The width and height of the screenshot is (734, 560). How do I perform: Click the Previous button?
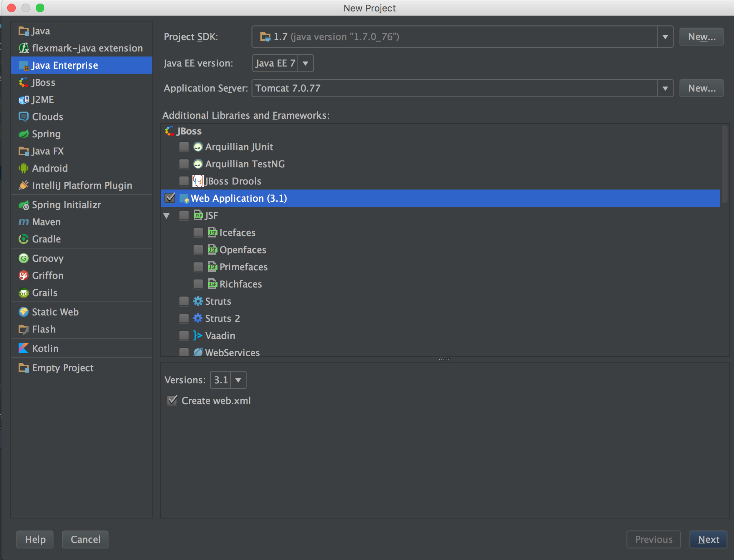pos(654,539)
